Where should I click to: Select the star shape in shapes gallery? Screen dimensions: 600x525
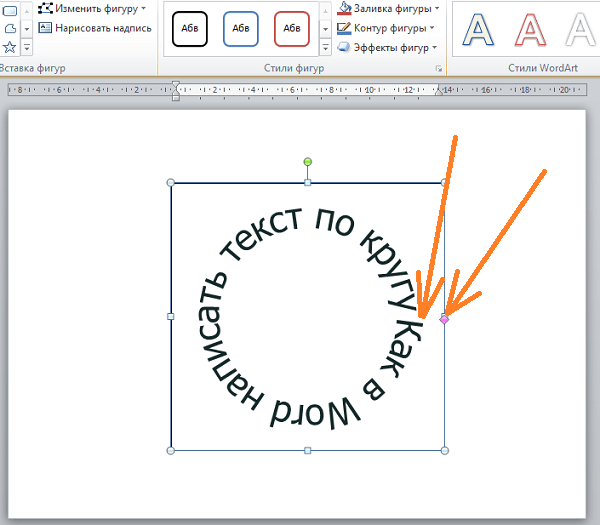9,47
